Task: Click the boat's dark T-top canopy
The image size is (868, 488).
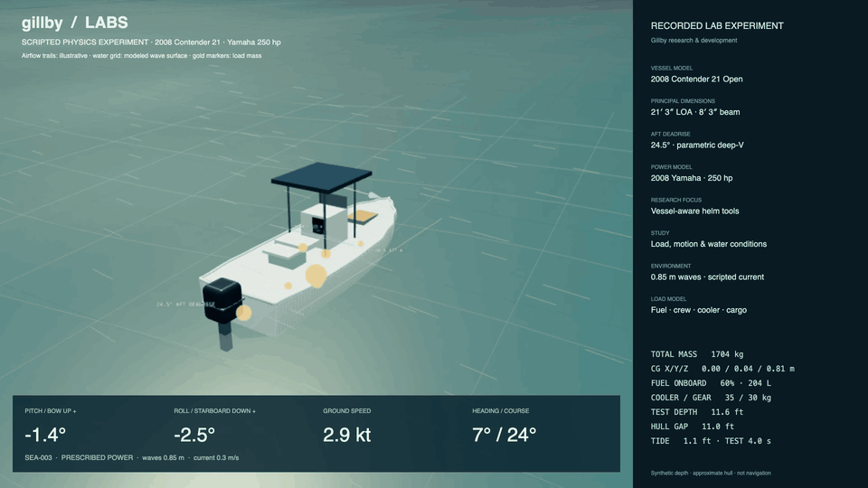Action: click(321, 177)
